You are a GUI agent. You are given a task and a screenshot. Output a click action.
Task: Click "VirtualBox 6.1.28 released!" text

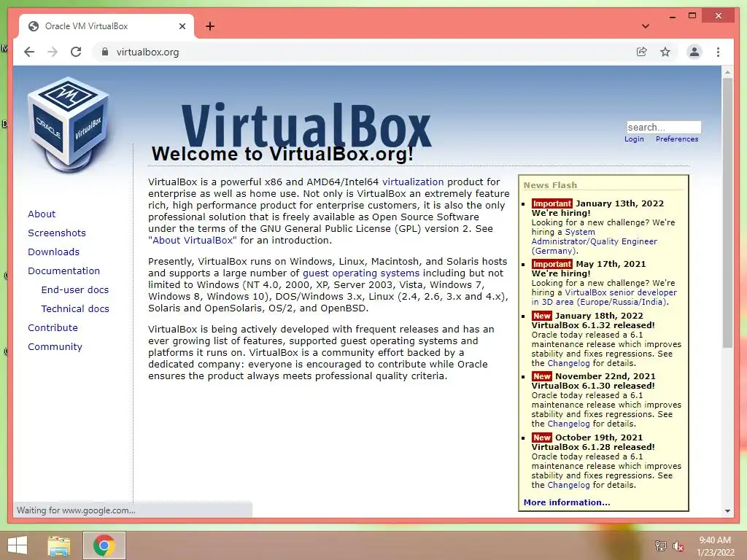pyautogui.click(x=593, y=447)
